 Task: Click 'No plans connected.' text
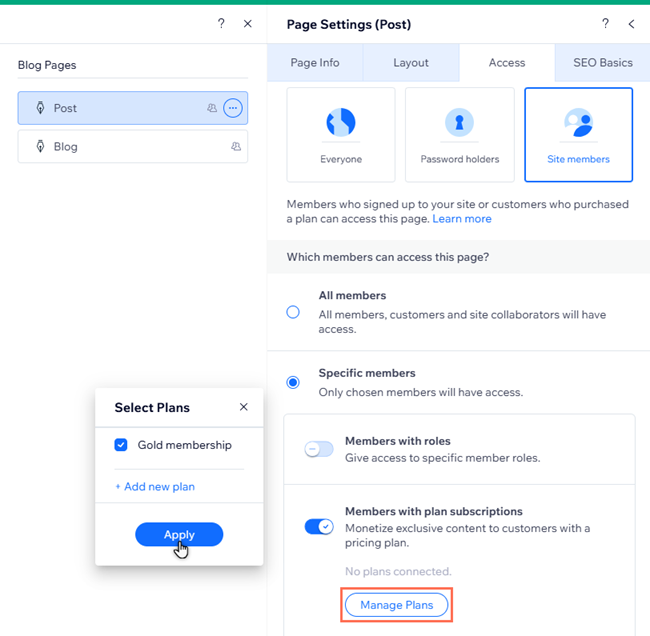(x=398, y=571)
